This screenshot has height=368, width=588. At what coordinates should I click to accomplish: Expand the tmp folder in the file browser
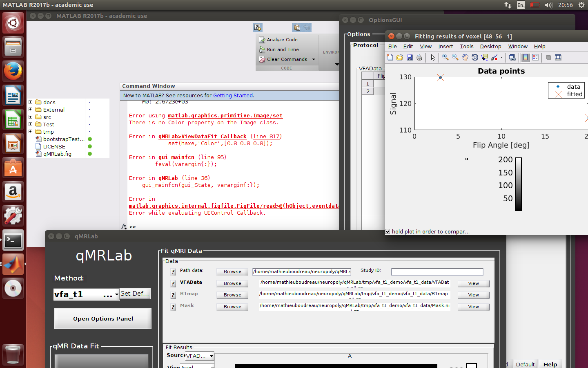[31, 132]
